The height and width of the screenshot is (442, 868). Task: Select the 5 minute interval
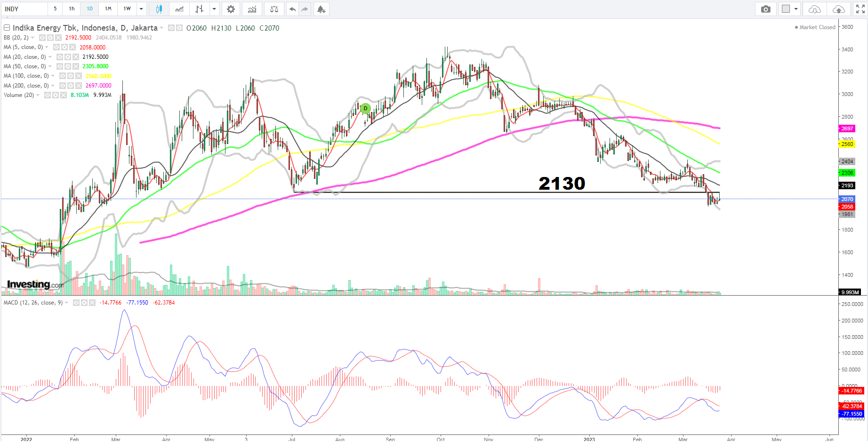click(x=55, y=9)
